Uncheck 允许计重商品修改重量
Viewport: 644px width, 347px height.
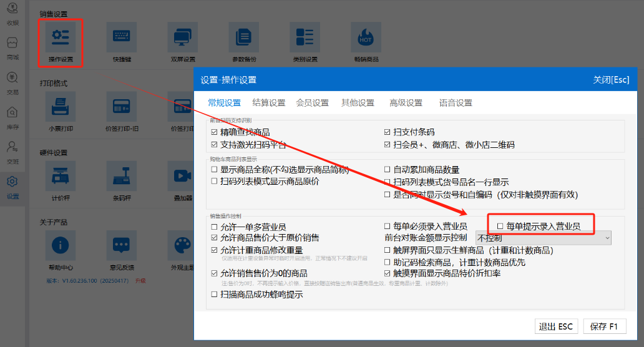[x=214, y=250]
